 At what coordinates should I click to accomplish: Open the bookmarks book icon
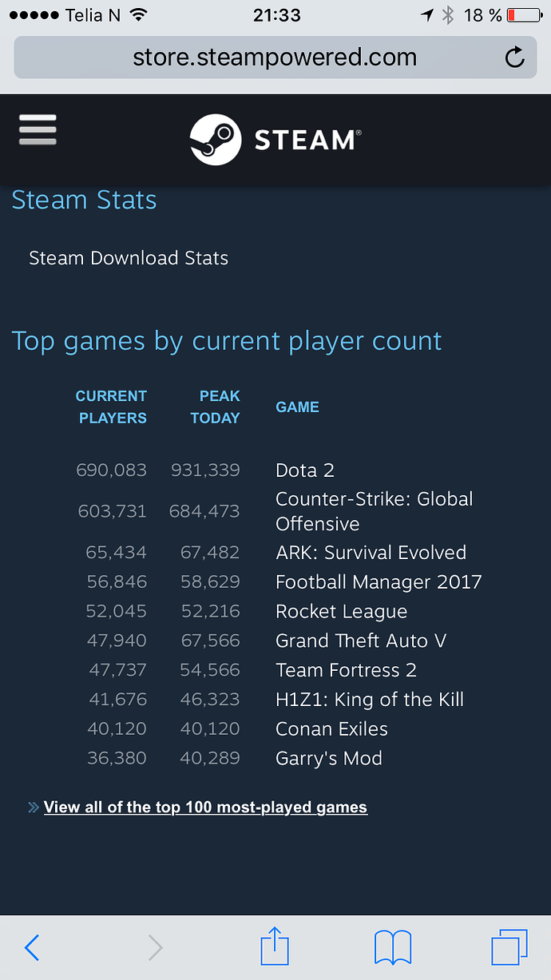point(393,947)
